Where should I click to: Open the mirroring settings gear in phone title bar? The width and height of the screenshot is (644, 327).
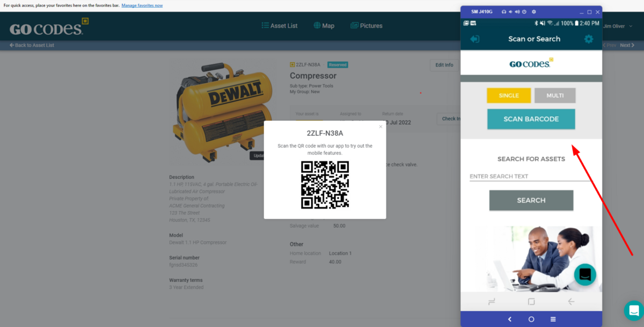click(534, 12)
